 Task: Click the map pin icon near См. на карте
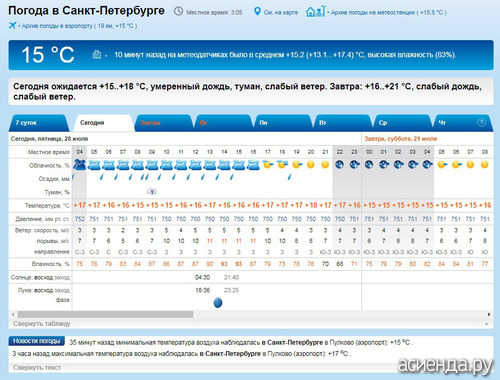tap(257, 12)
